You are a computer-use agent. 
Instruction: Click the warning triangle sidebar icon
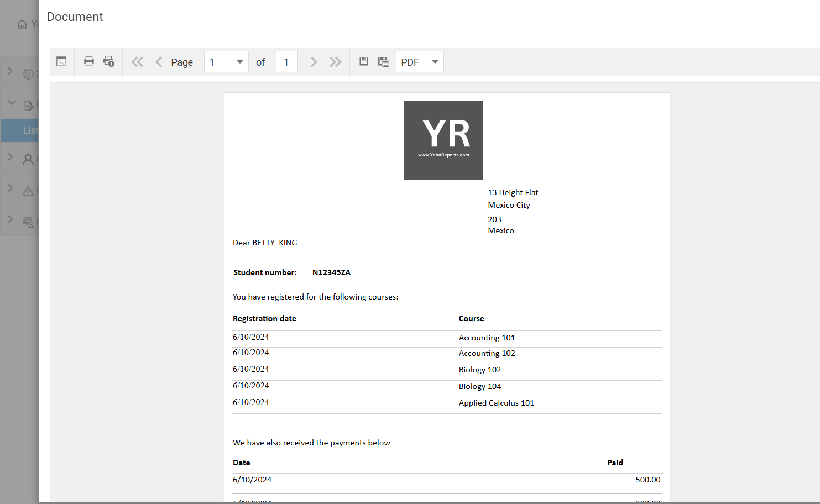tap(28, 191)
